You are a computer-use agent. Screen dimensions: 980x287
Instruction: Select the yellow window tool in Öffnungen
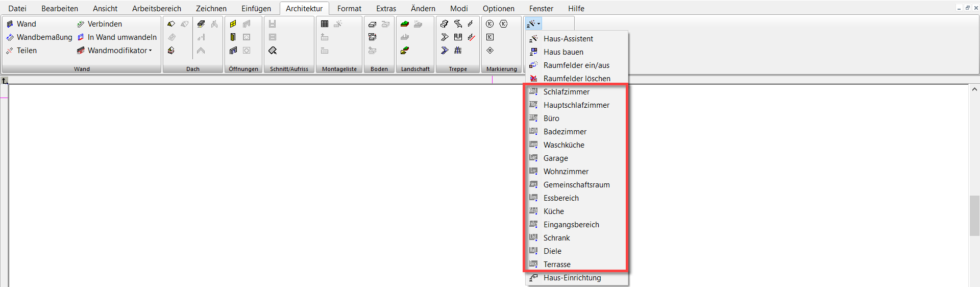pos(233,24)
